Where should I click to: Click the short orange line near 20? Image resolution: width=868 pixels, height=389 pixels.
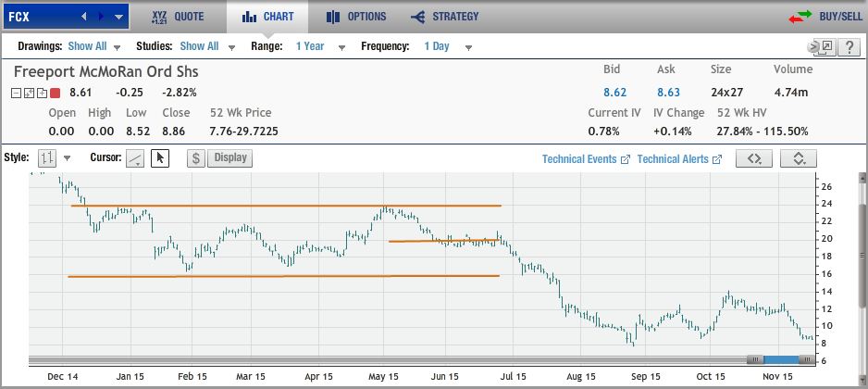[x=444, y=241]
